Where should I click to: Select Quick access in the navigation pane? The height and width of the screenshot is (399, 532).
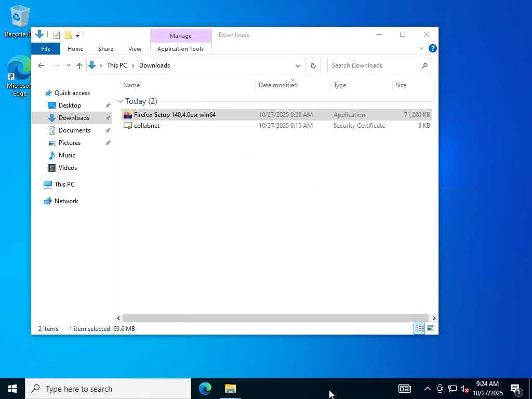pos(72,93)
